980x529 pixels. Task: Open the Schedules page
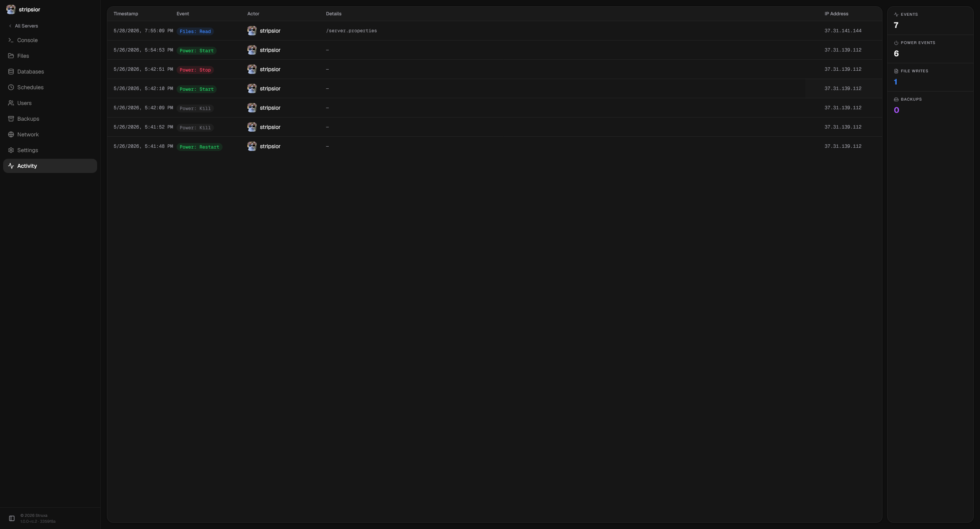50,87
